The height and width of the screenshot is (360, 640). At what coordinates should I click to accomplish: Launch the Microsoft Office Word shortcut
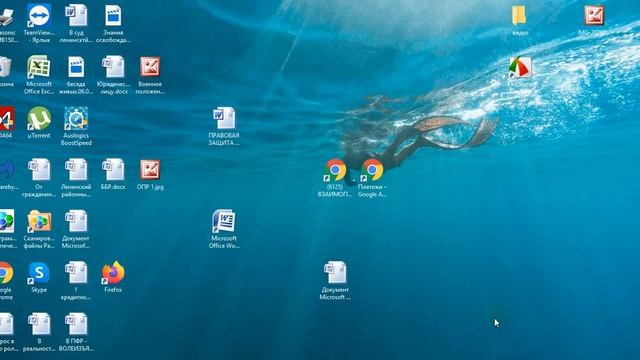click(224, 222)
